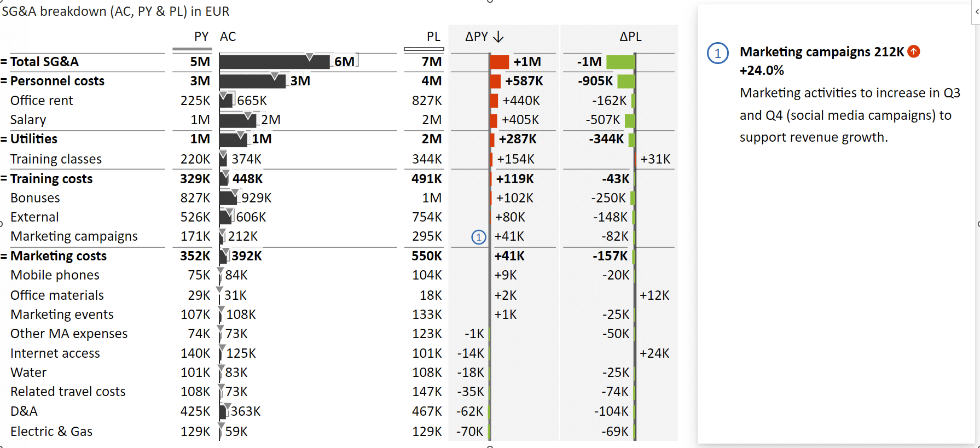Expand the Personnel costs group

click(x=4, y=81)
